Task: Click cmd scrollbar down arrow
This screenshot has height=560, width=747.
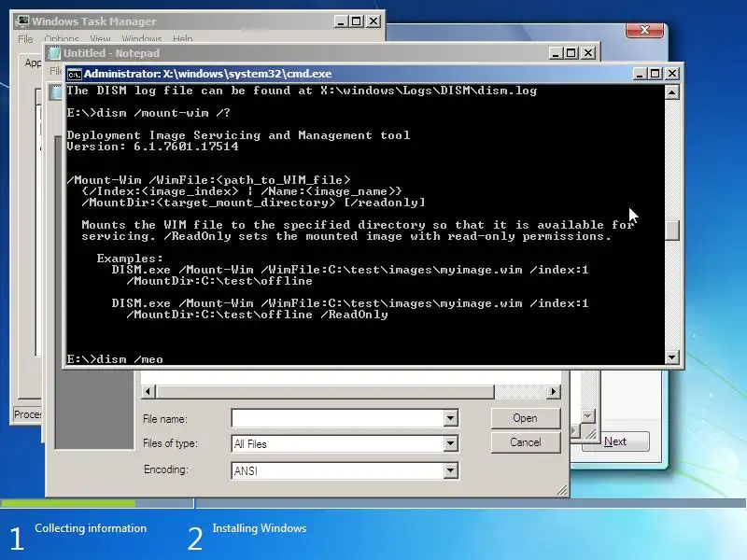Action: pyautogui.click(x=671, y=357)
